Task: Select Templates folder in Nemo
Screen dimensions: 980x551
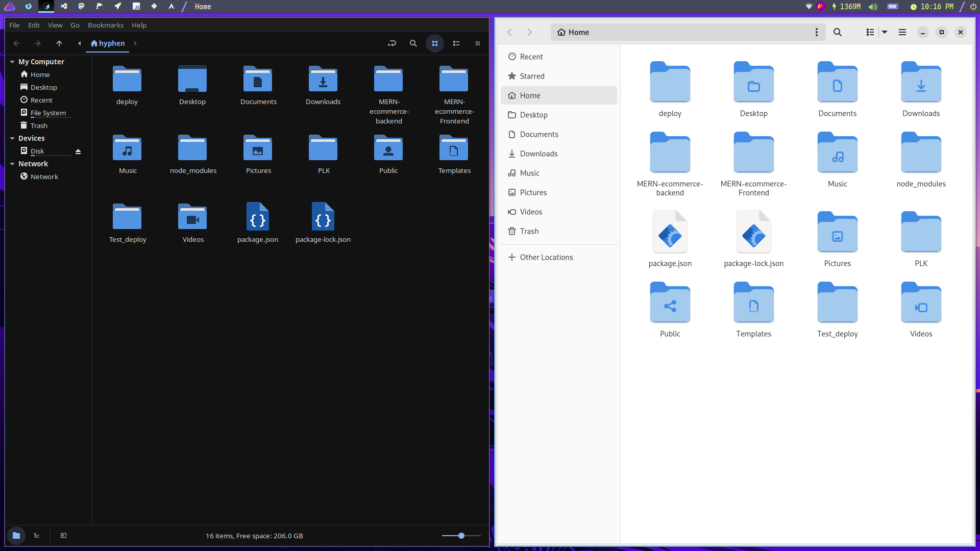Action: 454,154
